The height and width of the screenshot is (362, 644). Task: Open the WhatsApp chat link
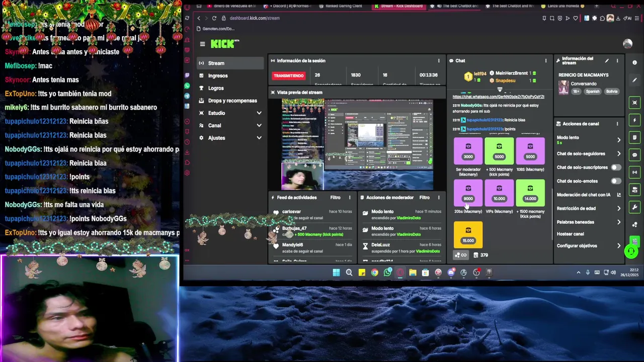pyautogui.click(x=498, y=97)
